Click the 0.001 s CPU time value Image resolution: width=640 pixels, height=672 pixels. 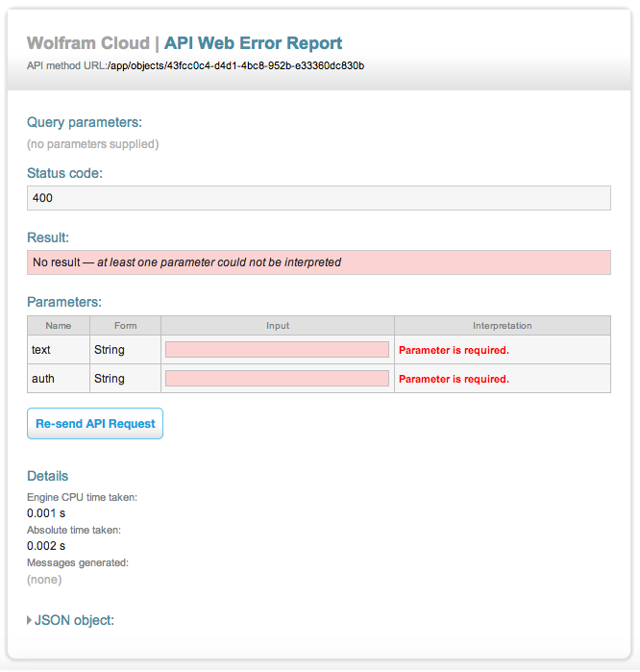click(46, 513)
